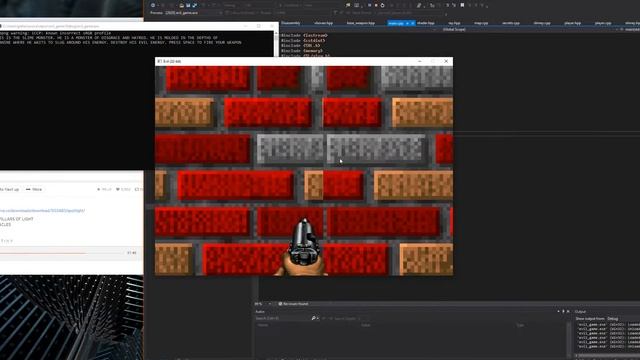Open the viewer.hpp tab
Screen dimensions: 640x360
click(324, 23)
